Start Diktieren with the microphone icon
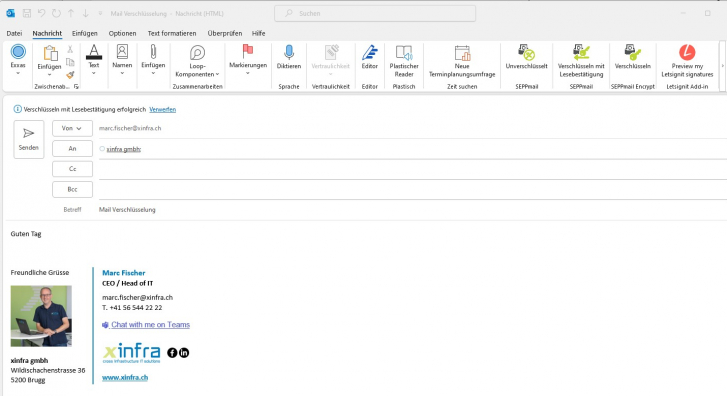This screenshot has height=396, width=727. click(289, 52)
